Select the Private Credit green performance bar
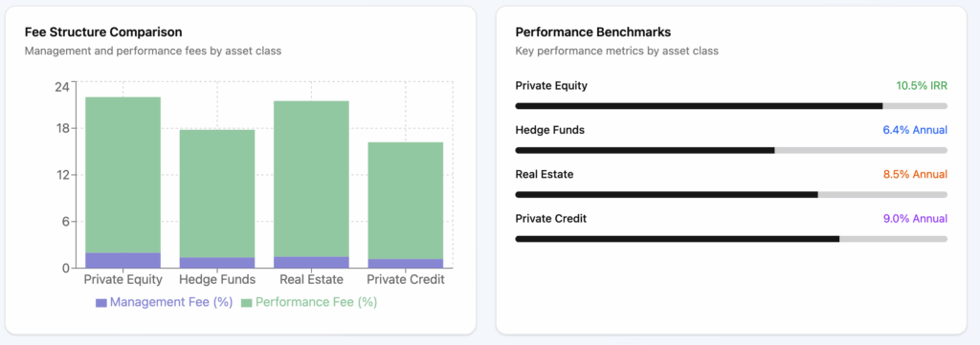The width and height of the screenshot is (980, 345). pyautogui.click(x=406, y=201)
